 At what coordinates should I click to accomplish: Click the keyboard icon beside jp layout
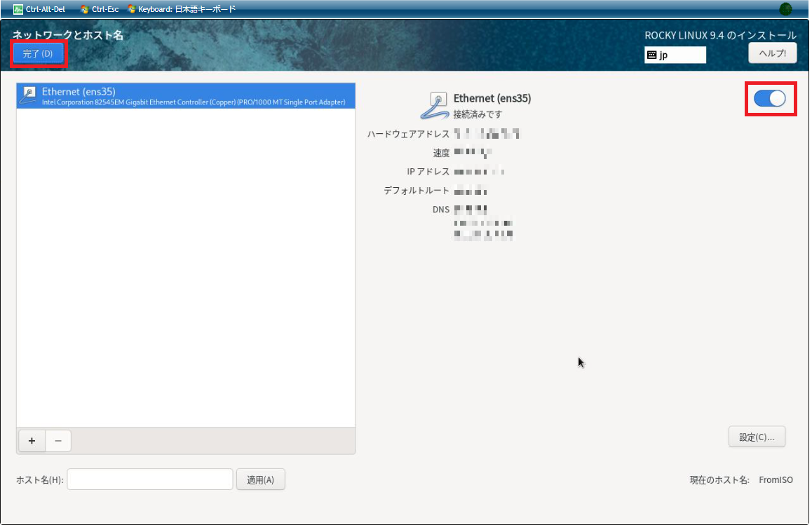tap(651, 55)
